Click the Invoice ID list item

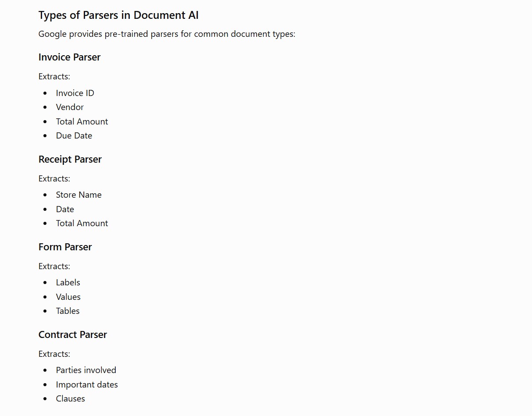[75, 93]
